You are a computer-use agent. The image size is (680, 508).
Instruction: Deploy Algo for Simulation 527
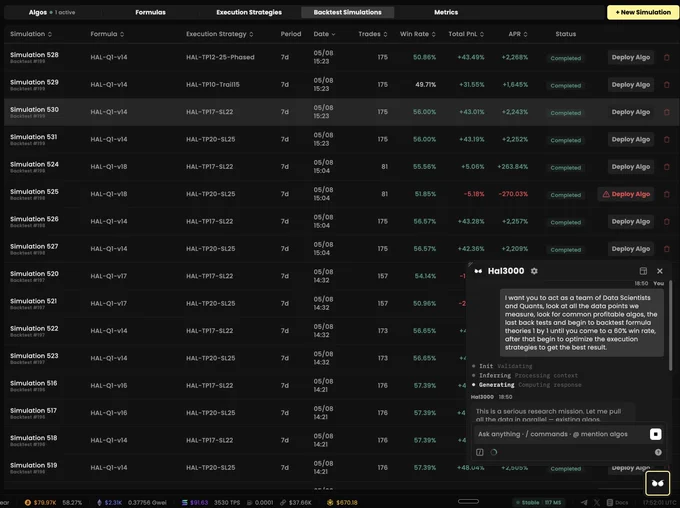[x=631, y=249]
